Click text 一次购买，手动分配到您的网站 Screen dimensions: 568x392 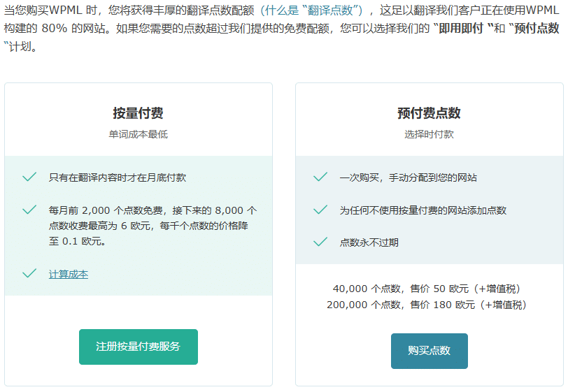tap(409, 177)
